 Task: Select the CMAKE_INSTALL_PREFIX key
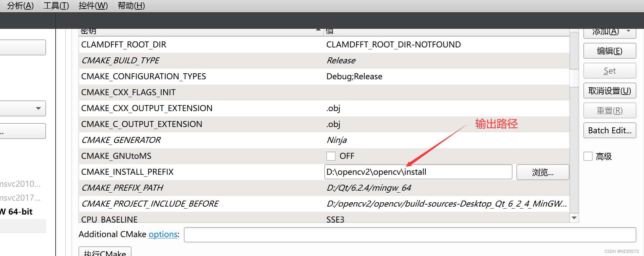pyautogui.click(x=127, y=172)
